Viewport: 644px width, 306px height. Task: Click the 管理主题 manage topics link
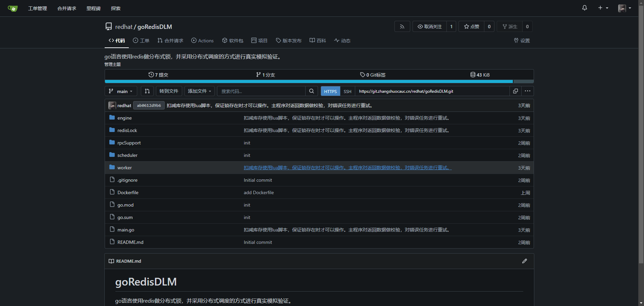113,64
